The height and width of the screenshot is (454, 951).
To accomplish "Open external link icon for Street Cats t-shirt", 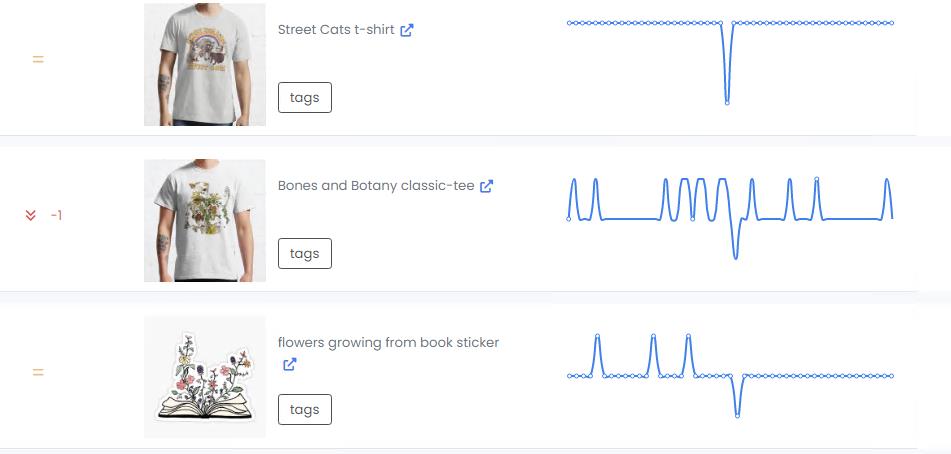I will (x=407, y=30).
